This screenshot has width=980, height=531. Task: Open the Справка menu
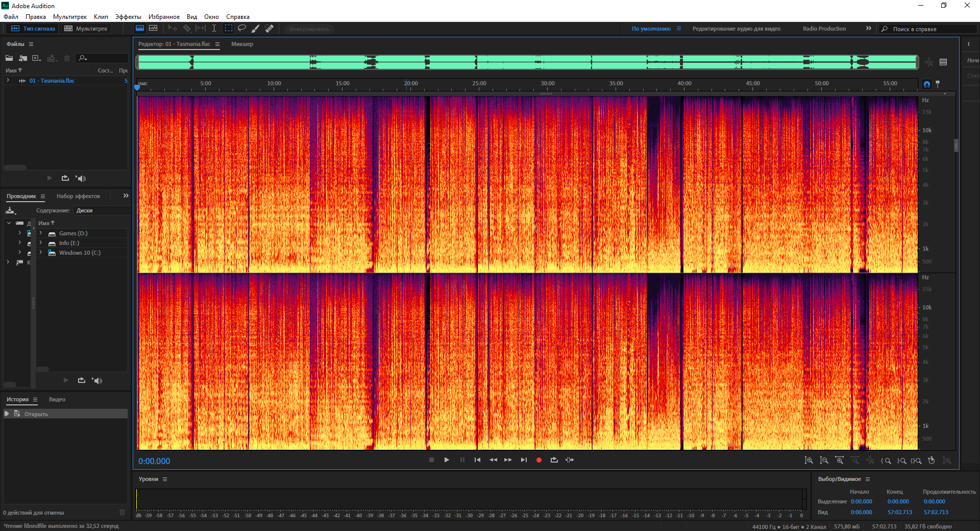pyautogui.click(x=238, y=17)
